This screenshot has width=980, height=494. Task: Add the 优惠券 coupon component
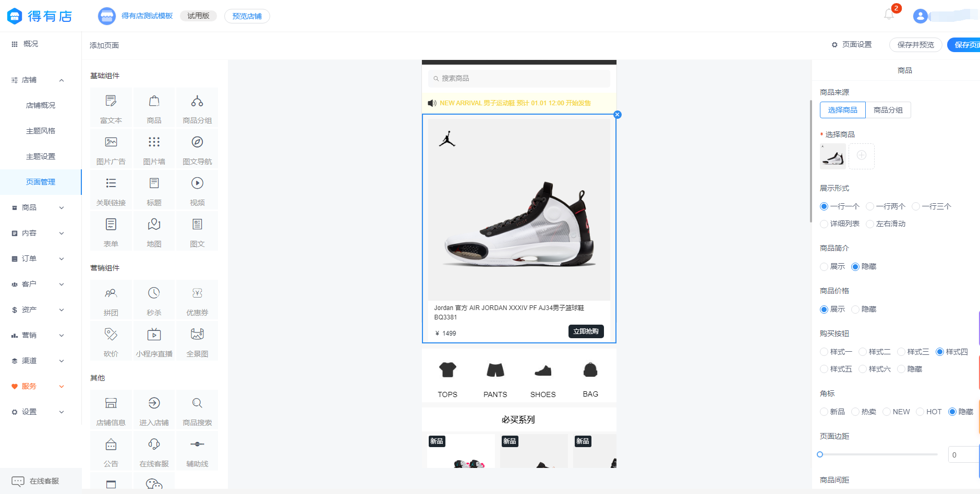click(x=197, y=300)
